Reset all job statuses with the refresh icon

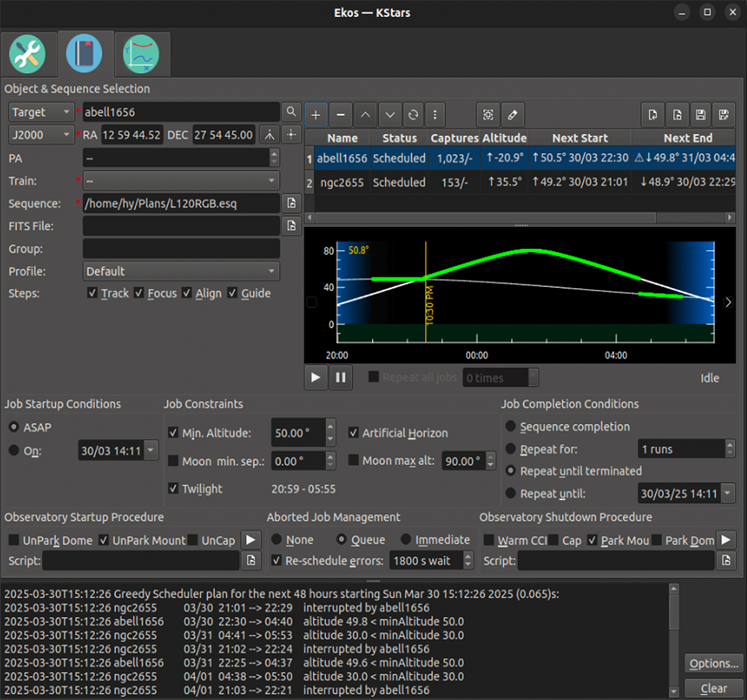tap(413, 114)
